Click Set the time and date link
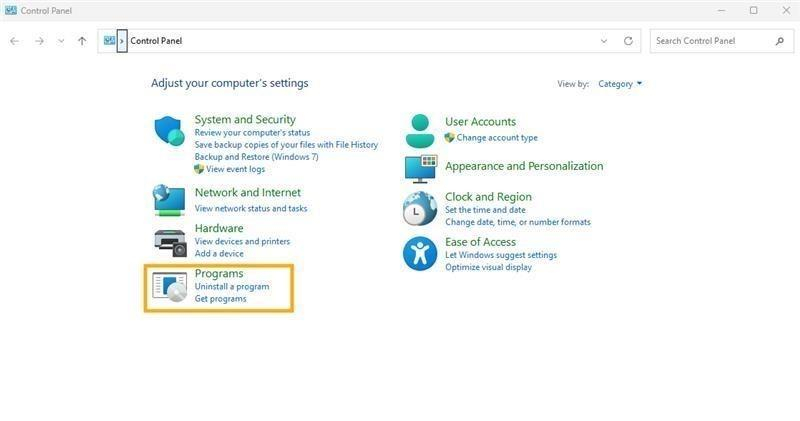The width and height of the screenshot is (800, 421). [485, 210]
